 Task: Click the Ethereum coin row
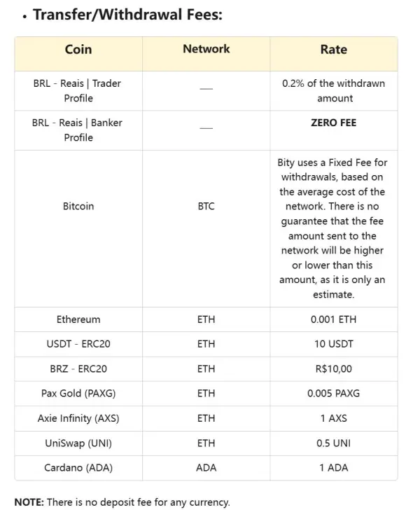pyautogui.click(x=78, y=319)
